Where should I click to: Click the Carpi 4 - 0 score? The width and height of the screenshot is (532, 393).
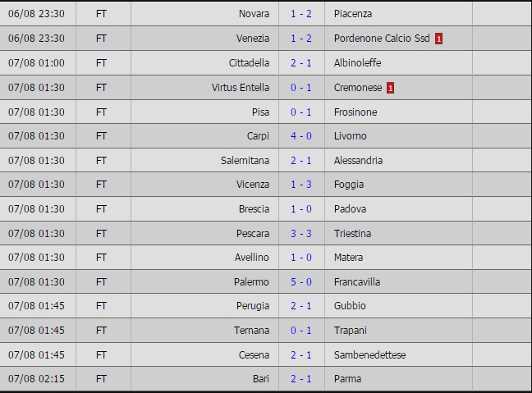[x=302, y=136]
